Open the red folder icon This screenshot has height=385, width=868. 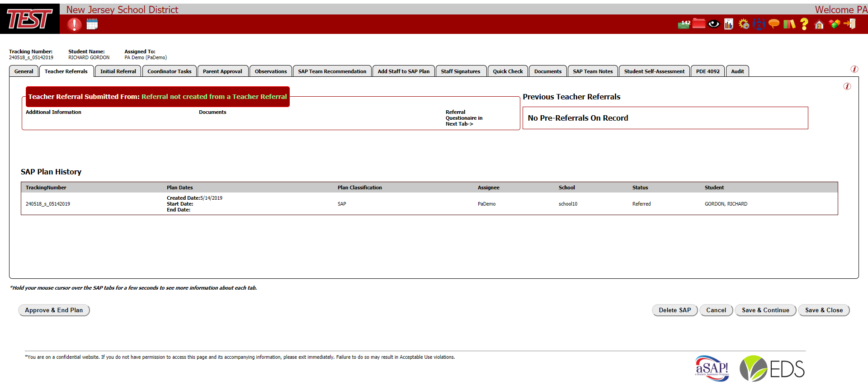pyautogui.click(x=699, y=23)
